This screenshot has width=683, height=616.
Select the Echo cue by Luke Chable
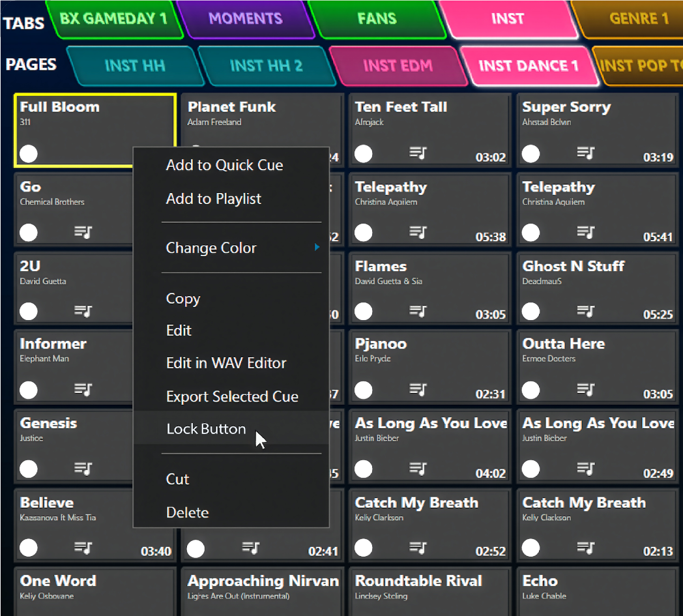(597, 592)
